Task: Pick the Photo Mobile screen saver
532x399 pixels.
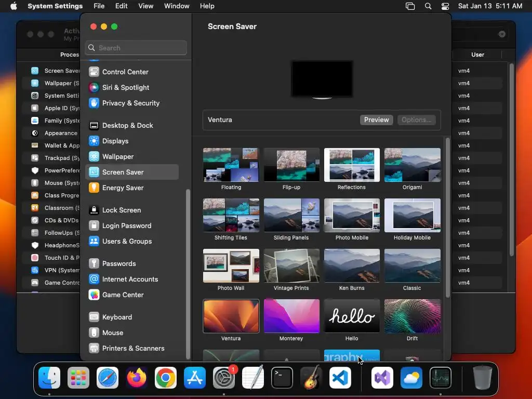Action: (352, 216)
